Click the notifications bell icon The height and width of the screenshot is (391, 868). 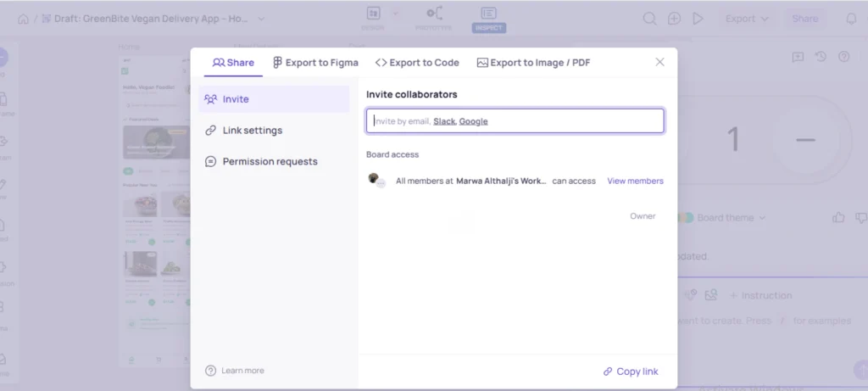(x=851, y=19)
